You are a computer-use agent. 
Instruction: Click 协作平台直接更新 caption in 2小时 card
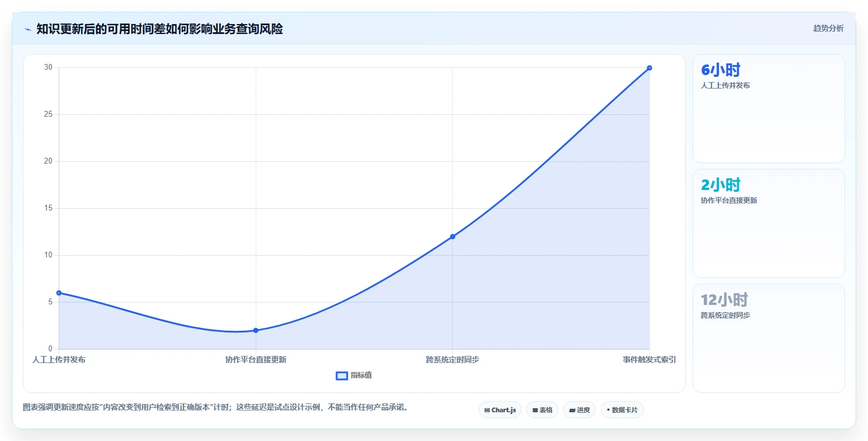[x=729, y=201]
